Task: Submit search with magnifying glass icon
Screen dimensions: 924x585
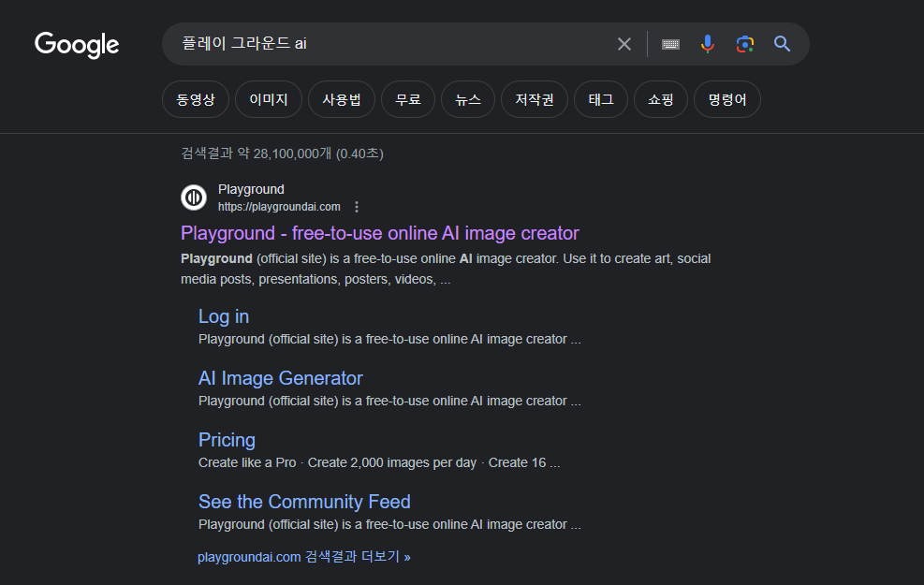Action: [x=782, y=44]
